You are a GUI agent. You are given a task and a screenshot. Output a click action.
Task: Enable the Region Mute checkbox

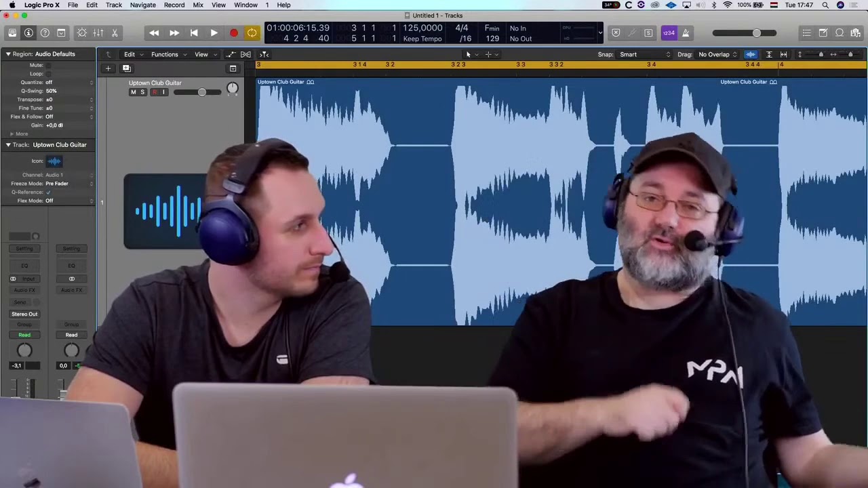[x=49, y=65]
